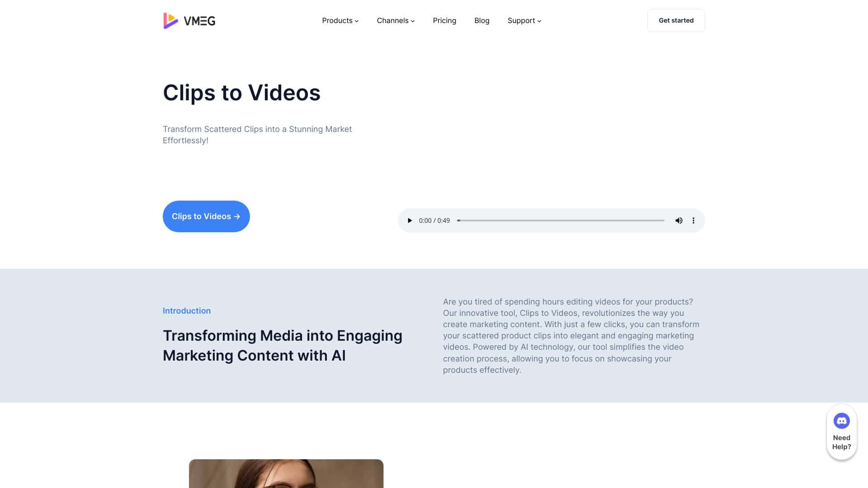This screenshot has height=488, width=868.
Task: Open the Support dropdown menu
Action: click(x=524, y=20)
